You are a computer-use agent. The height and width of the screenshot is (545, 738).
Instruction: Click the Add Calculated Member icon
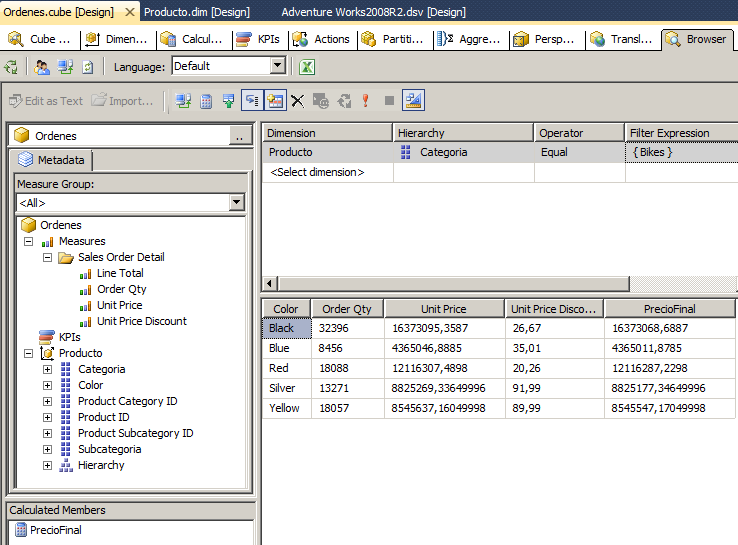pyautogui.click(x=206, y=101)
